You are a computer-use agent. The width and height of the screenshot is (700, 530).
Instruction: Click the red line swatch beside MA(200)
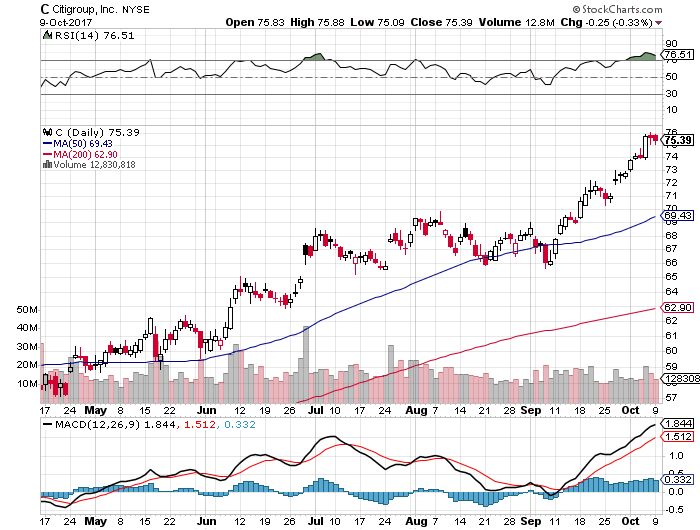[x=47, y=154]
